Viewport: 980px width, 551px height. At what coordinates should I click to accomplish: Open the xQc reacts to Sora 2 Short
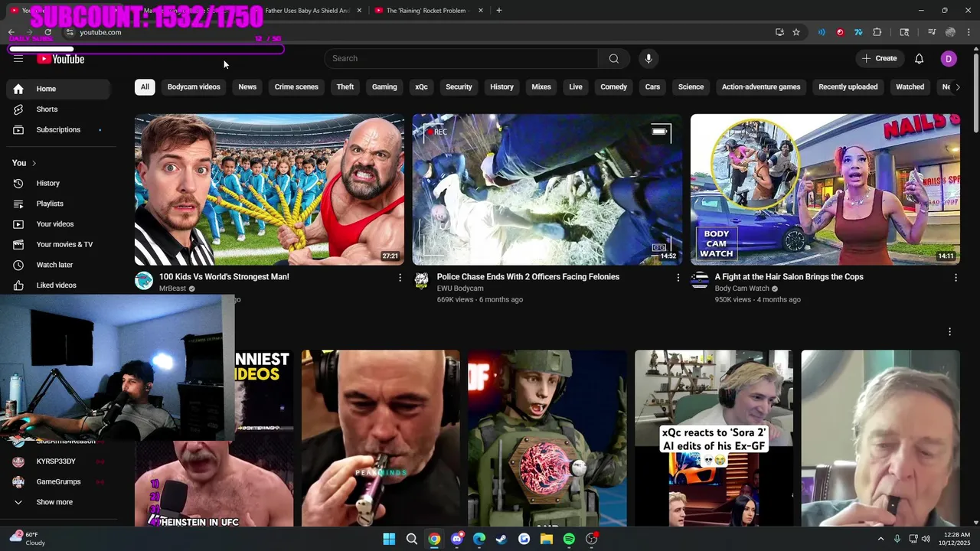(714, 439)
